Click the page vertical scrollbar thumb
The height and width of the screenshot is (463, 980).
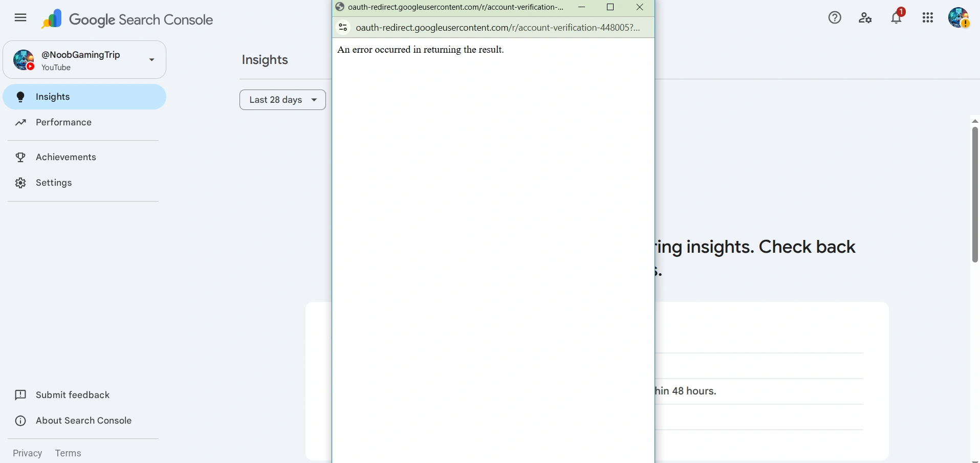pyautogui.click(x=975, y=194)
